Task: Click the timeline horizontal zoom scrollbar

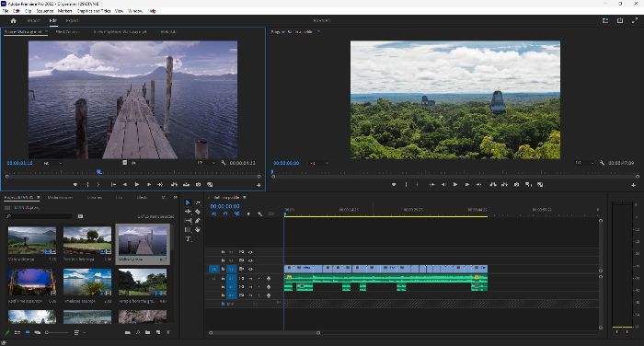Action: (x=265, y=333)
